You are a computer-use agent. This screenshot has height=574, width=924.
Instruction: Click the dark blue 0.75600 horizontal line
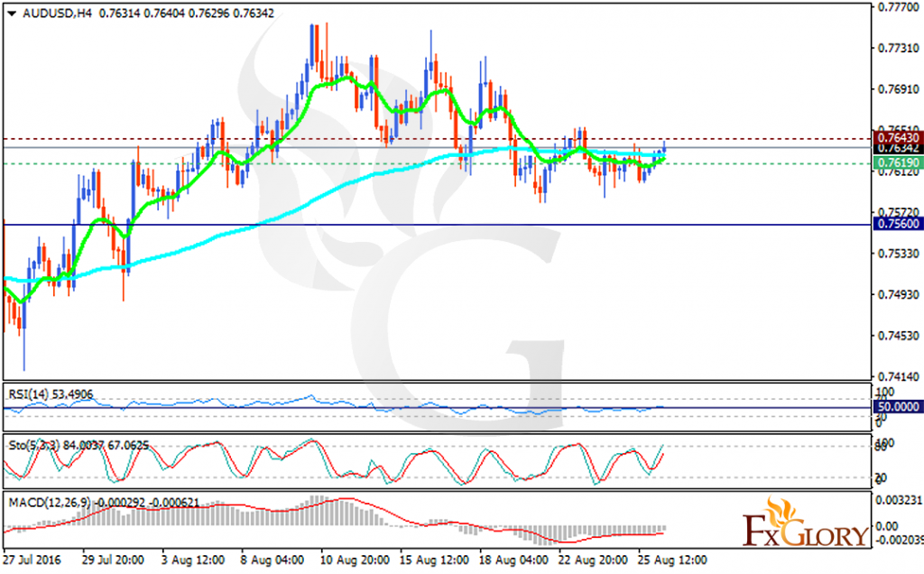point(436,225)
